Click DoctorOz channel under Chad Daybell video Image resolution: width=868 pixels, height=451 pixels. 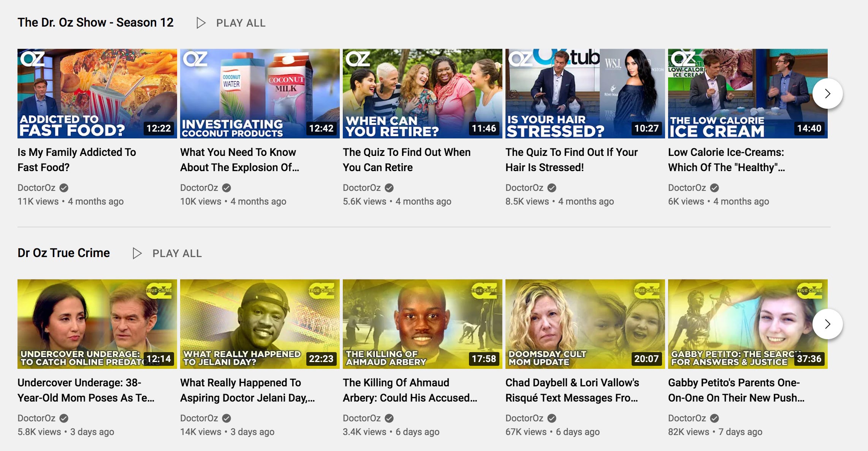point(524,418)
